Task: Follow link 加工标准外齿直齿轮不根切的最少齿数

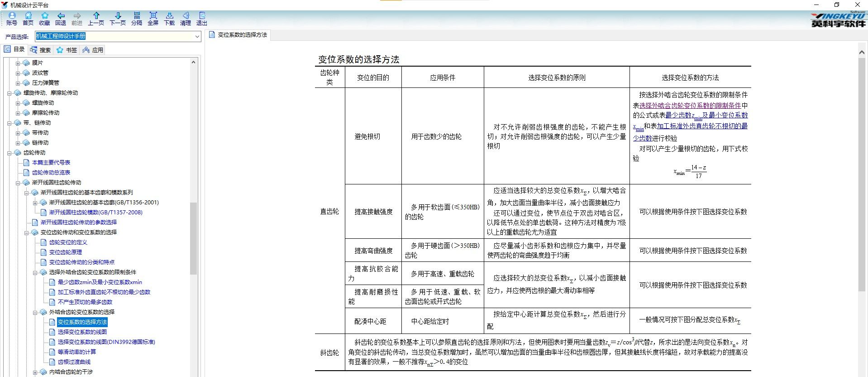Action: coord(702,126)
